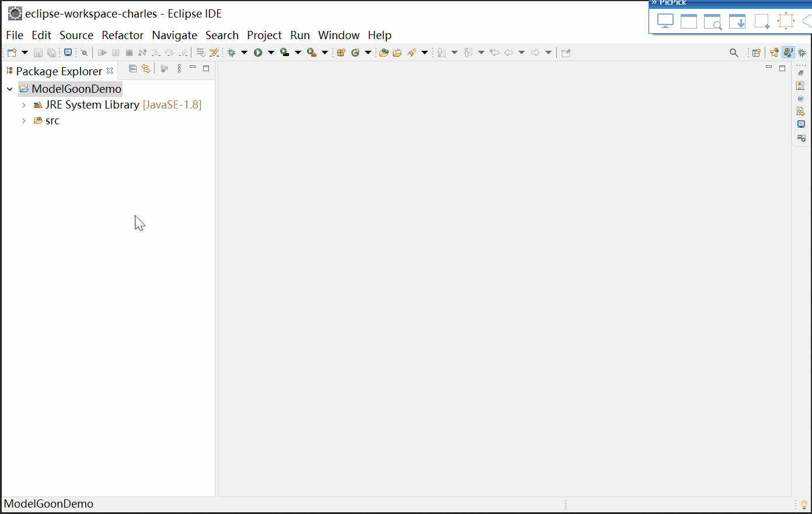Click Collapse All in Package Explorer
Screen dimensions: 812x514
coord(133,69)
